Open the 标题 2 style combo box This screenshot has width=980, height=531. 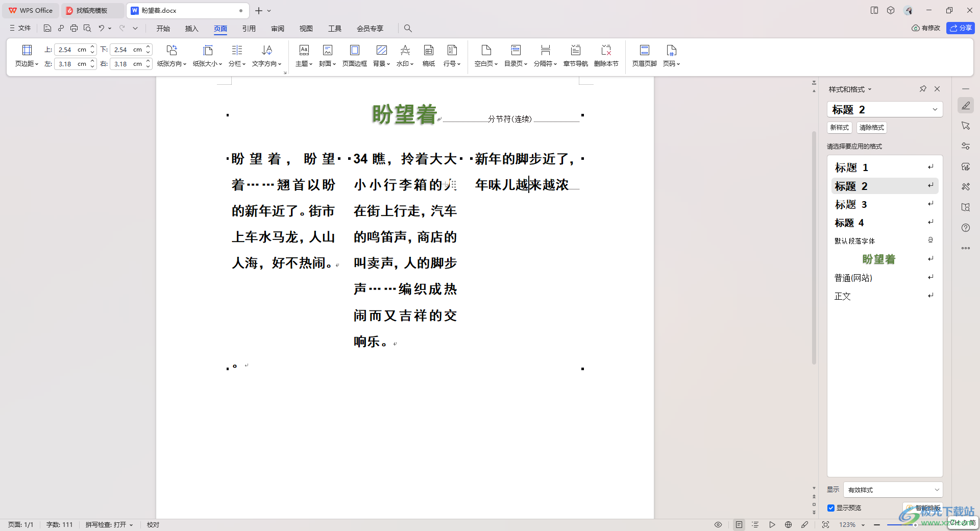pyautogui.click(x=885, y=109)
